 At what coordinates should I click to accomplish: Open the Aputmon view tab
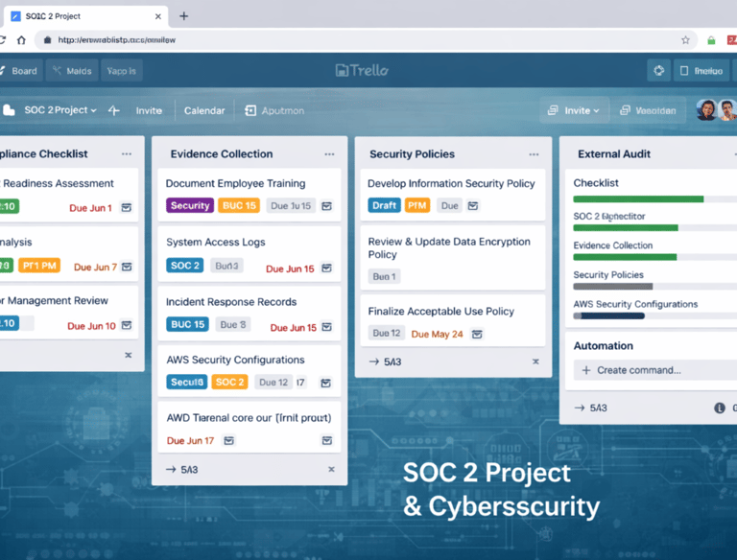coord(274,111)
